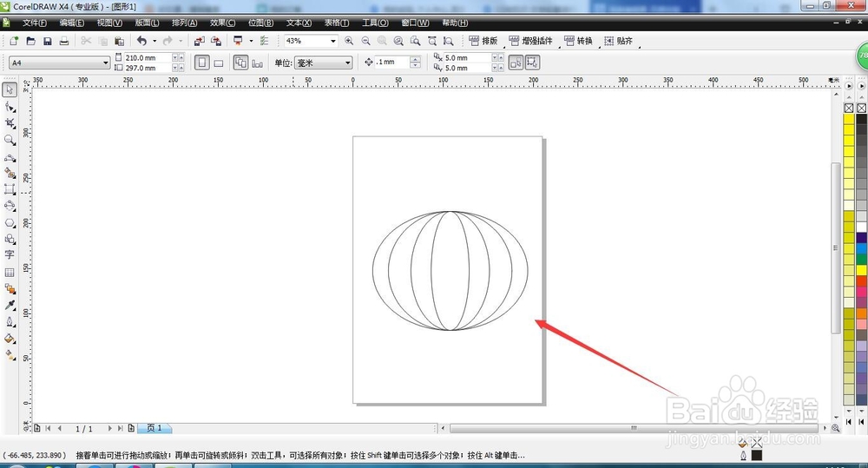Set landscape page orientation

(x=219, y=63)
